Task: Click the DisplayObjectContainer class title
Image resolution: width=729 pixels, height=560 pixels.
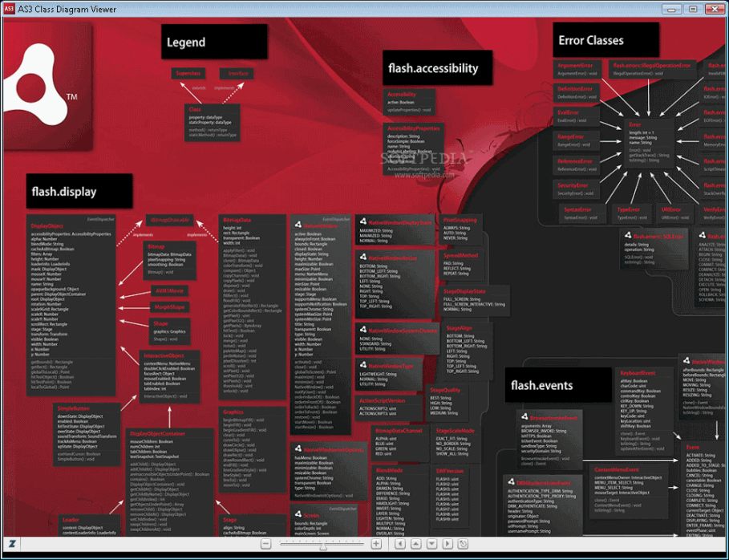Action: click(x=158, y=433)
